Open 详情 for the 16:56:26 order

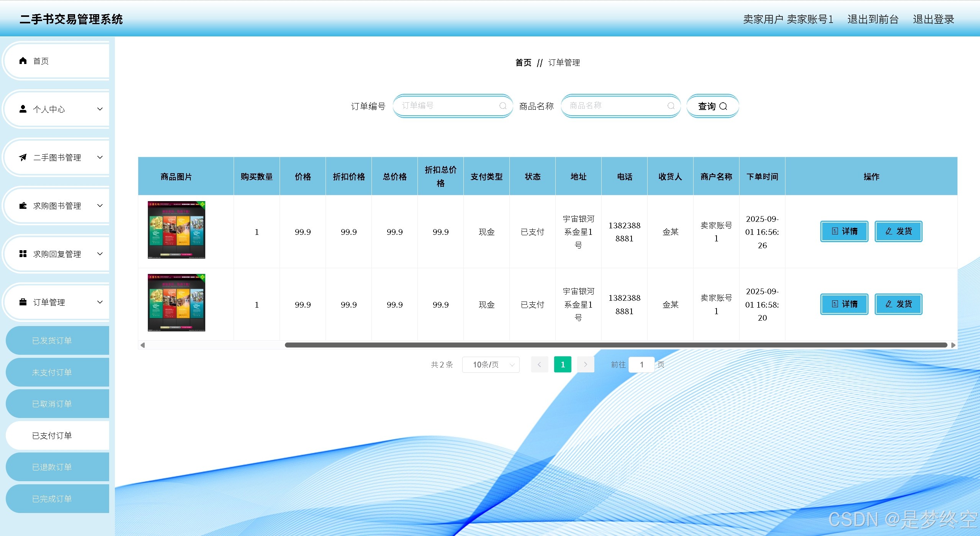844,231
